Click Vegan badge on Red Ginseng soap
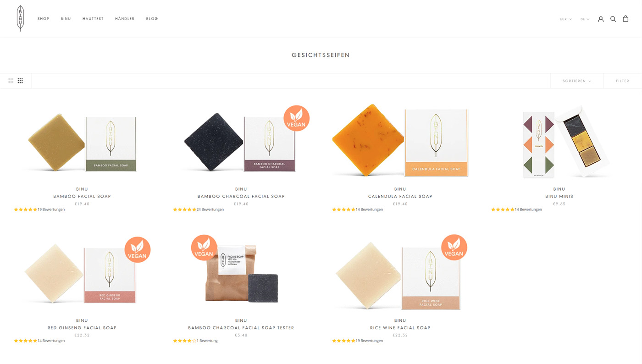 [138, 249]
